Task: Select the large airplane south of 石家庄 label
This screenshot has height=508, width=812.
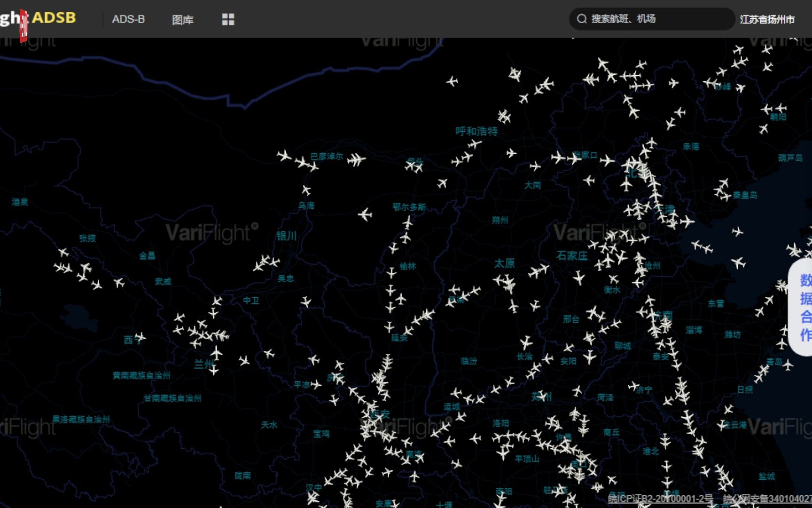Action: click(579, 278)
